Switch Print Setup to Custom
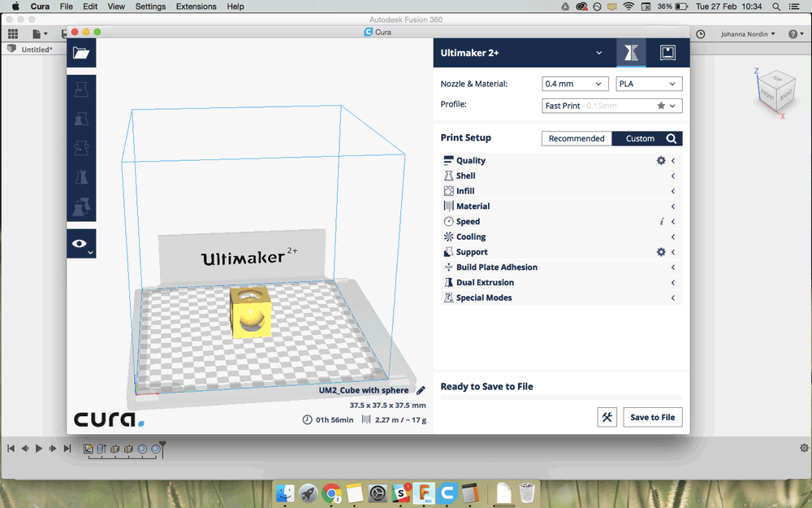812x508 pixels. [x=640, y=138]
